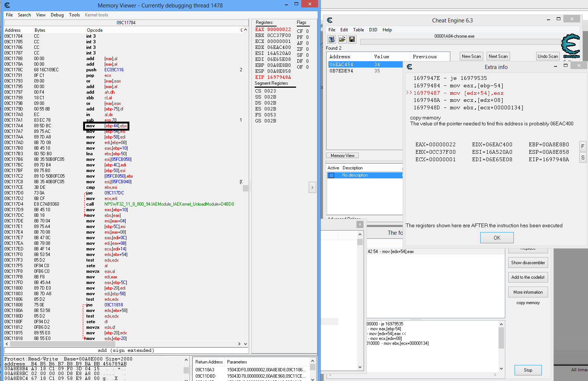
Task: Click the F button in Extra info
Action: tap(583, 146)
